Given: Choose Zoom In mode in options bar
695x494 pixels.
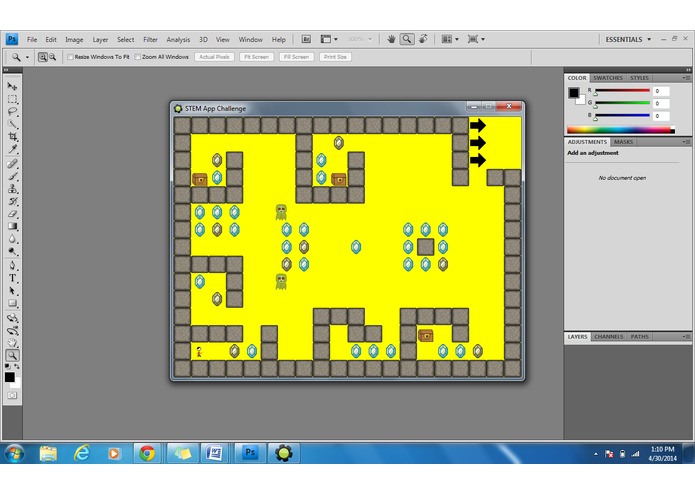Looking at the screenshot, I should click(43, 57).
